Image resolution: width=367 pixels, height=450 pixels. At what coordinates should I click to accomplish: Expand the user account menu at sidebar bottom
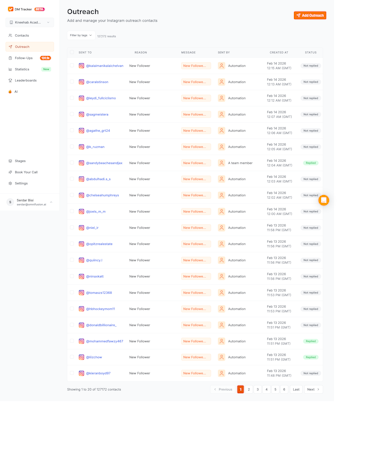point(30,202)
